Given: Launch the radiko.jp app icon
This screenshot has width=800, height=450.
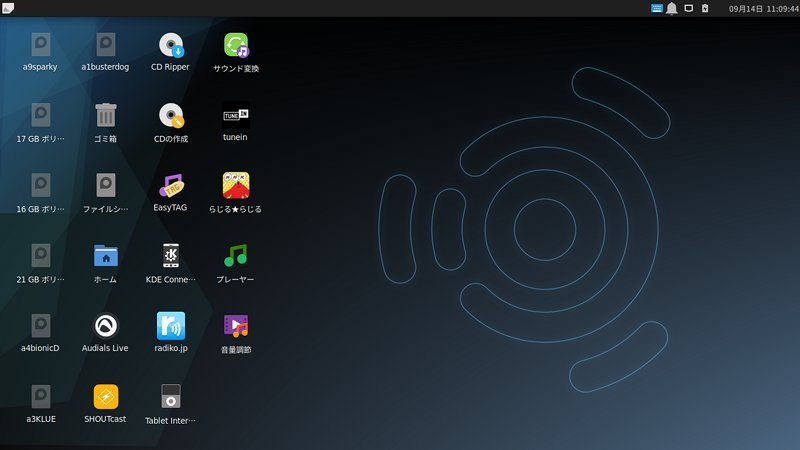Looking at the screenshot, I should point(171,326).
